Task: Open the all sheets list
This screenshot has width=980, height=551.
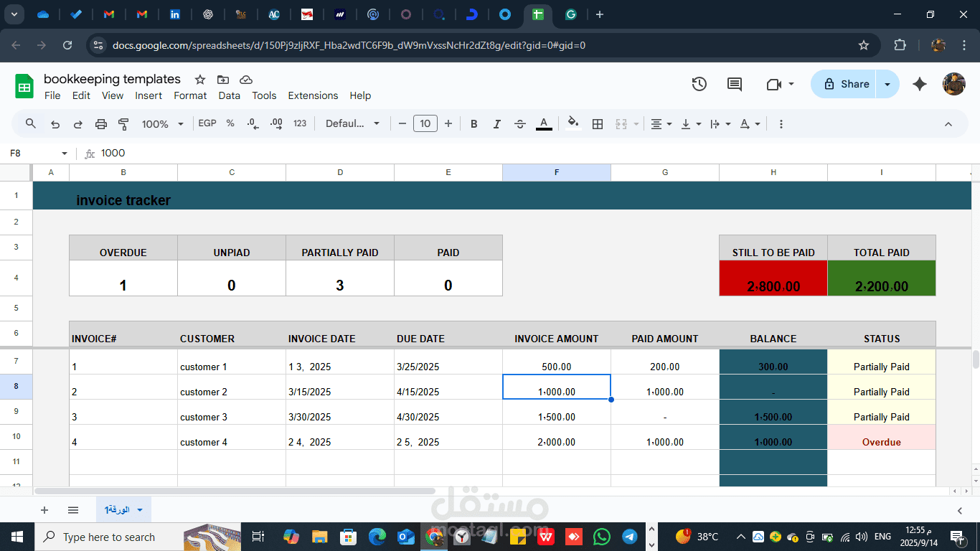Action: (73, 510)
